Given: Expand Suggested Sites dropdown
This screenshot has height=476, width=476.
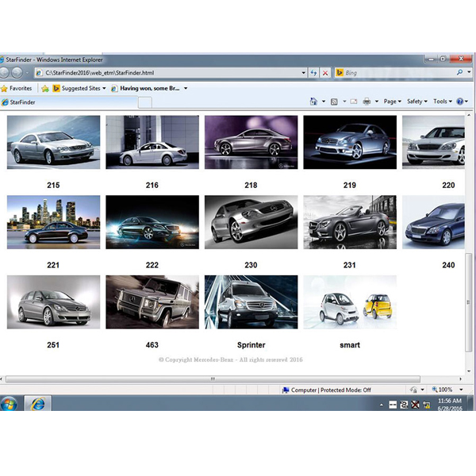Looking at the screenshot, I should [x=104, y=88].
